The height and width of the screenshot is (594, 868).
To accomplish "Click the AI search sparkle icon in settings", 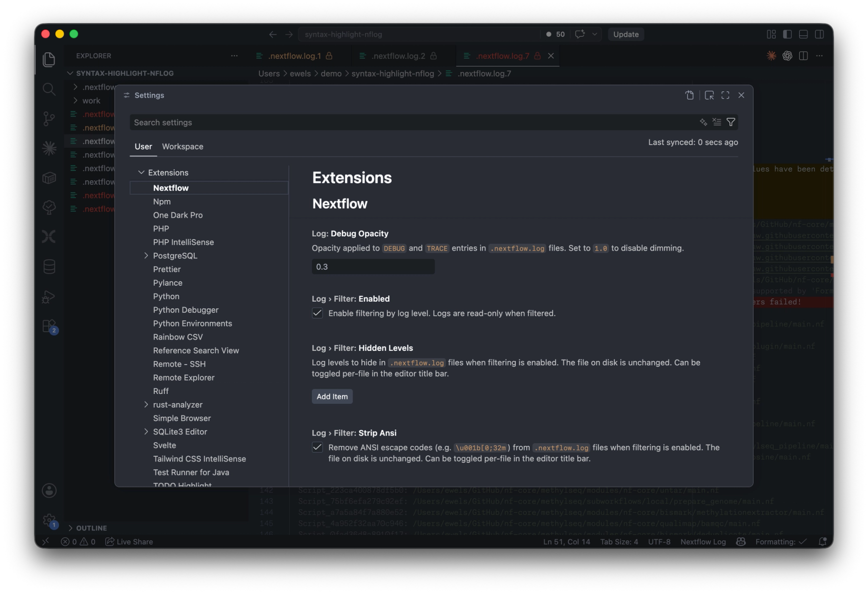I will [x=703, y=122].
